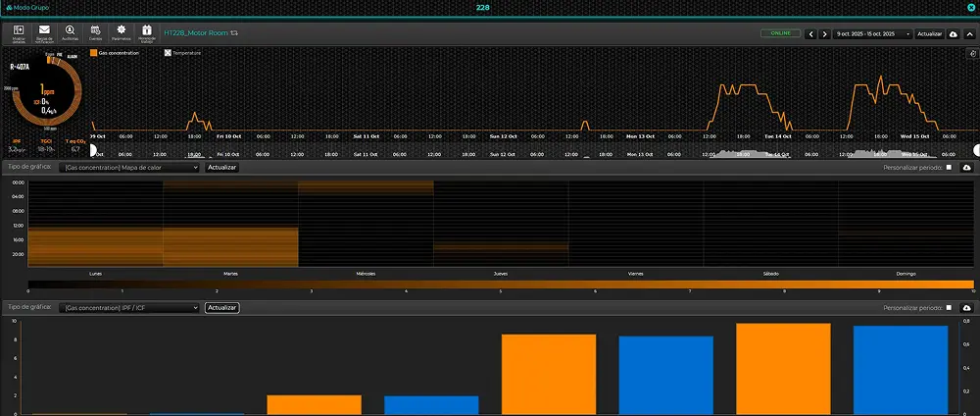980x416 pixels.
Task: Open the date range 9 oct. - 15 oct. 2025 dropdown
Action: coord(873,34)
